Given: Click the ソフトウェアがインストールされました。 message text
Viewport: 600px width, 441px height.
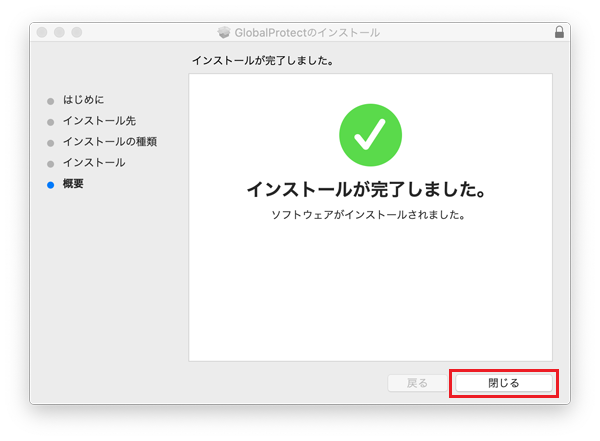Looking at the screenshot, I should tap(369, 214).
